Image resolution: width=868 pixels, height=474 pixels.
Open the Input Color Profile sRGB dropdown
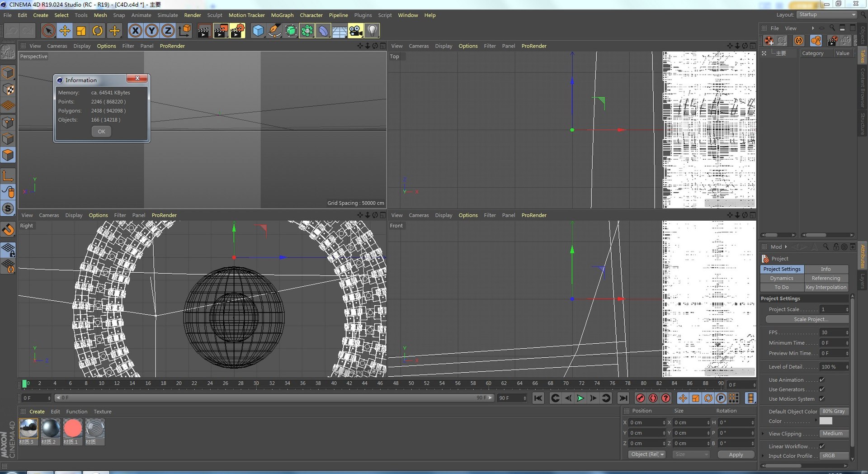pos(834,456)
